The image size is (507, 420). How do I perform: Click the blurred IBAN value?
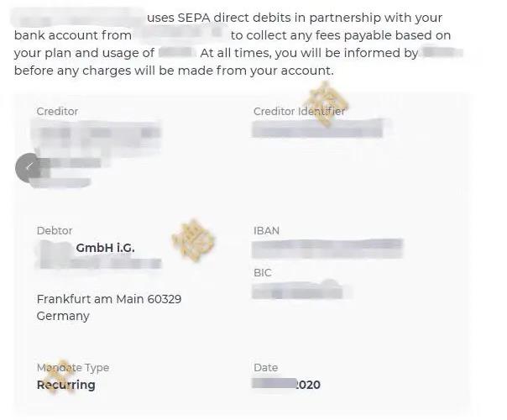click(x=327, y=249)
